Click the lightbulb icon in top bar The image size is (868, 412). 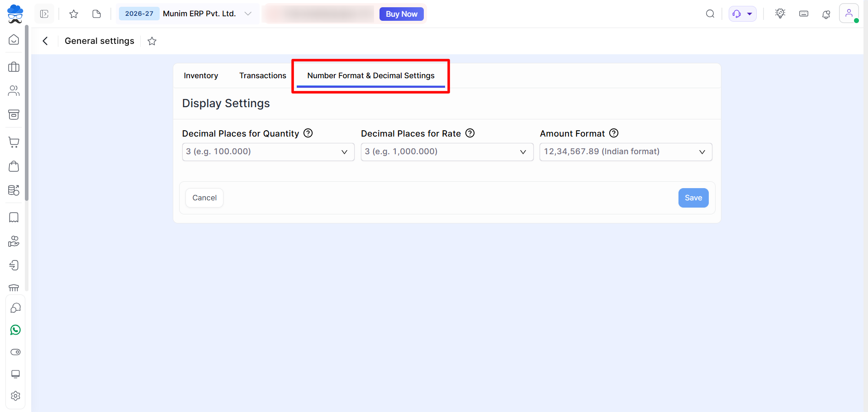[780, 14]
